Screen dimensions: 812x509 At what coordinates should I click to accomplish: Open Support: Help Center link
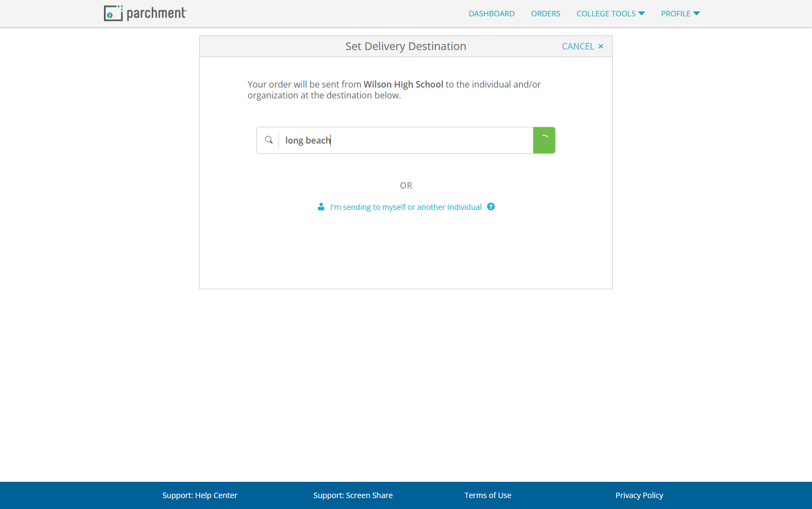pyautogui.click(x=200, y=495)
